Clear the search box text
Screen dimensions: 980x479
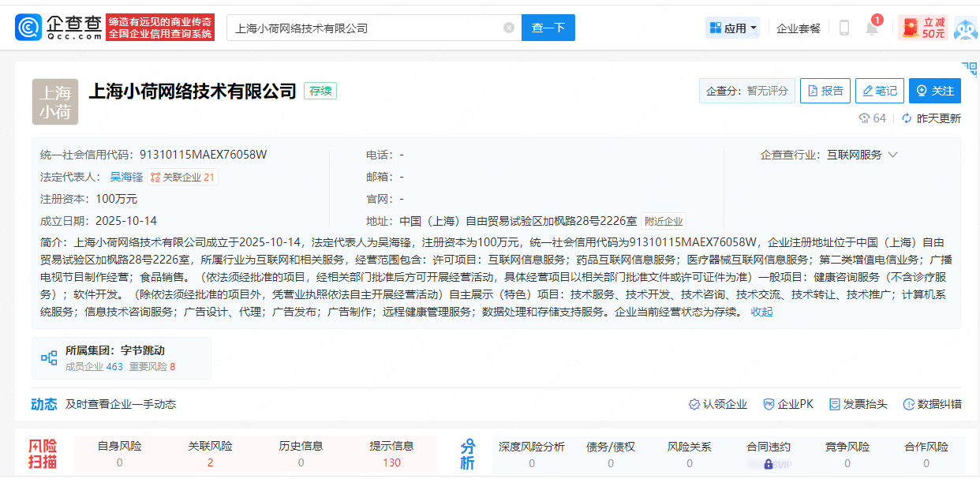point(509,28)
